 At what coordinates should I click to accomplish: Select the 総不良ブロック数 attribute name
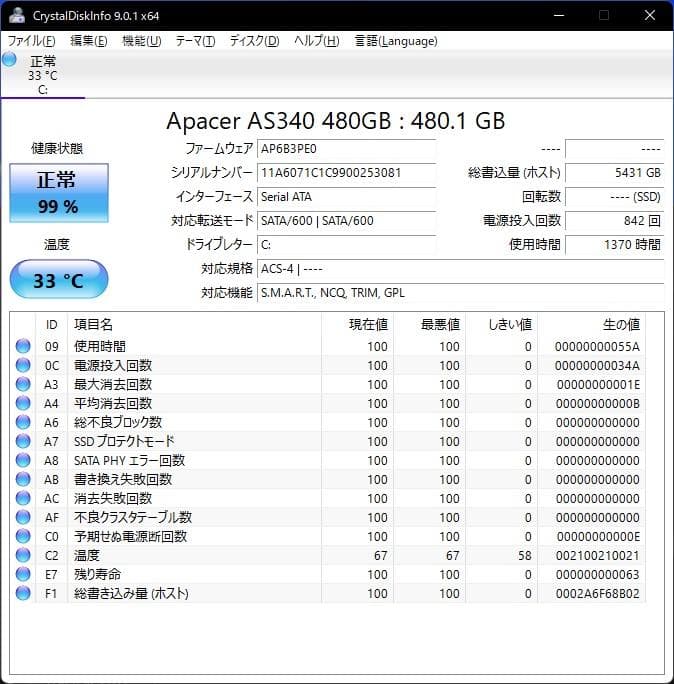pyautogui.click(x=118, y=422)
